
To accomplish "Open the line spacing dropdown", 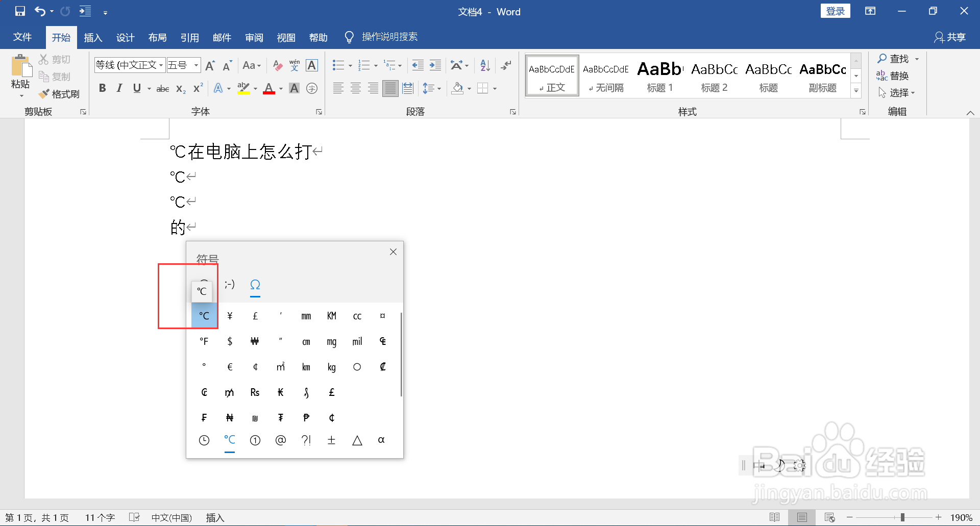I will point(432,89).
